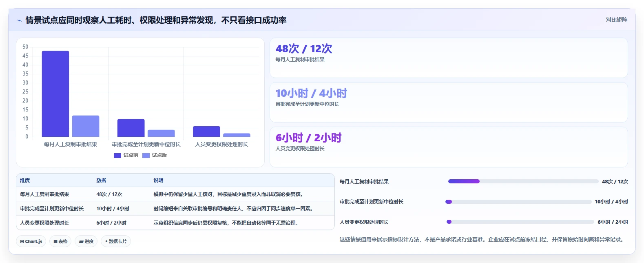Click the 数据 table column header
644x263 pixels.
pos(101,181)
